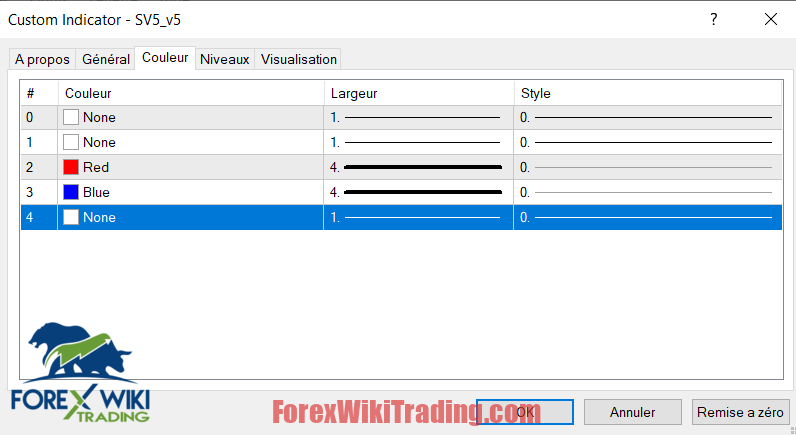
Task: Open the Style line selector for row 0
Action: pyautogui.click(x=648, y=117)
